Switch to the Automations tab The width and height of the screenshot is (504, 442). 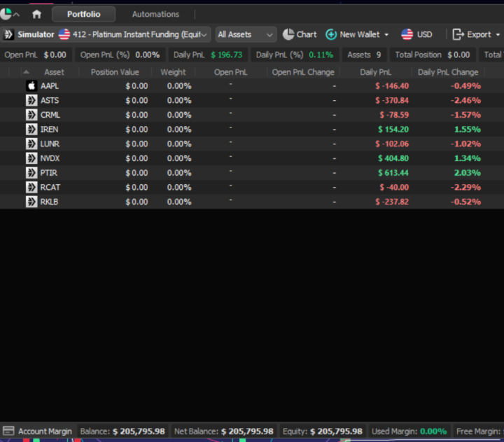[155, 14]
